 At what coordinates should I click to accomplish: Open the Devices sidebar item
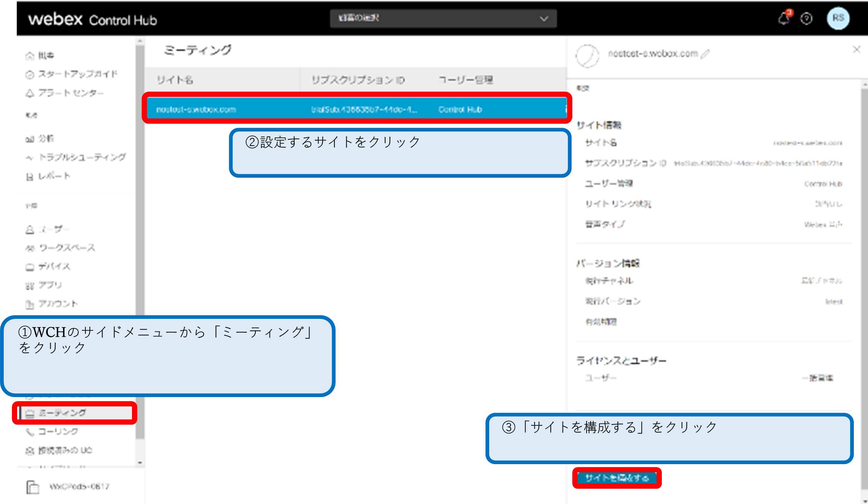47,267
